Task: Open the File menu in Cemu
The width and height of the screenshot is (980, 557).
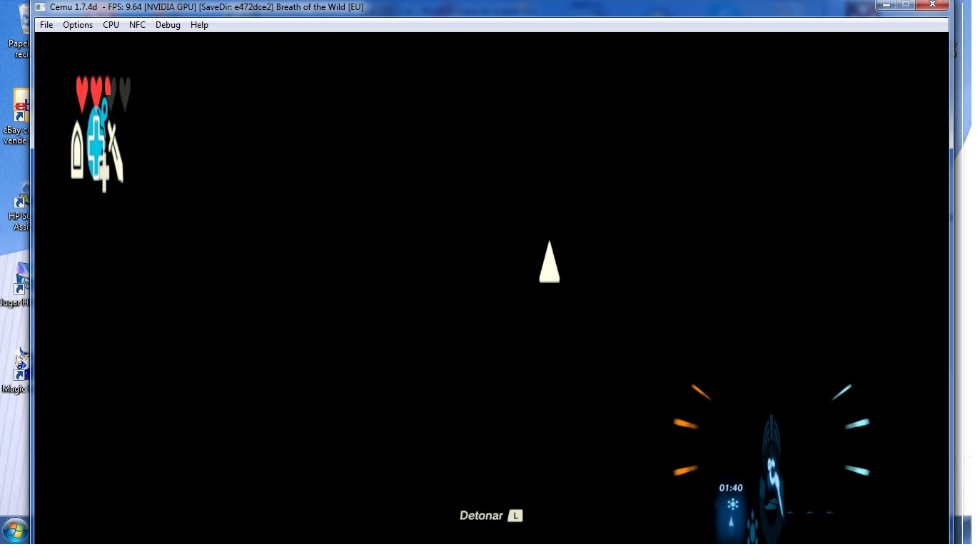Action: click(46, 25)
